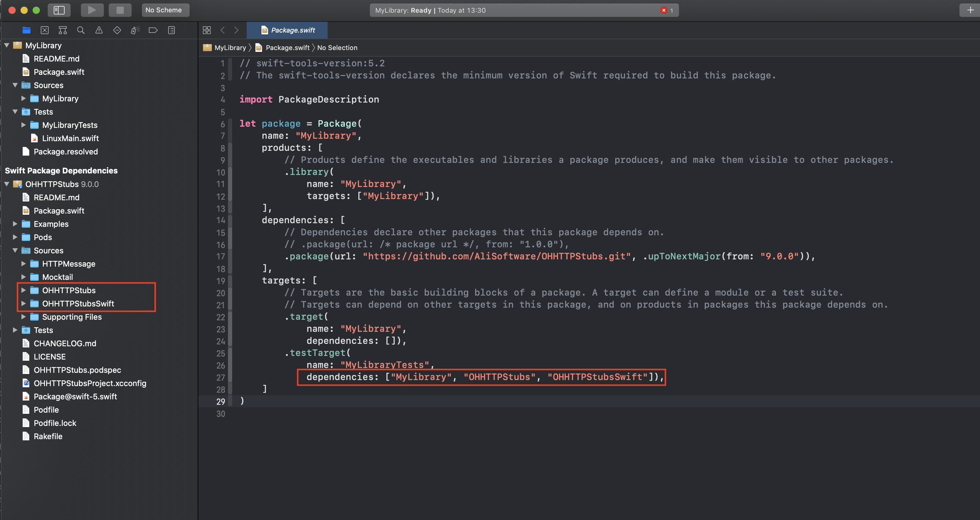
Task: Click the Run play button
Action: [x=92, y=10]
